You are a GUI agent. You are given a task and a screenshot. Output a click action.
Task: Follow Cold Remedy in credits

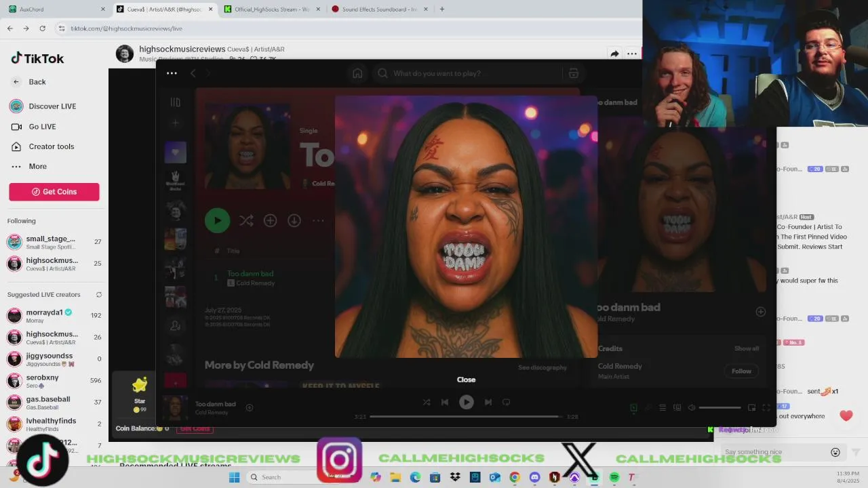741,371
